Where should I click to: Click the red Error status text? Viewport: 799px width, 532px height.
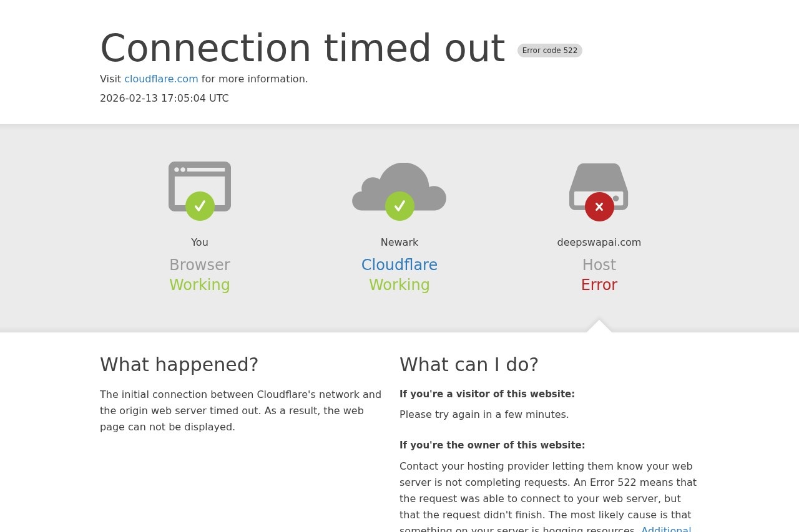click(599, 285)
